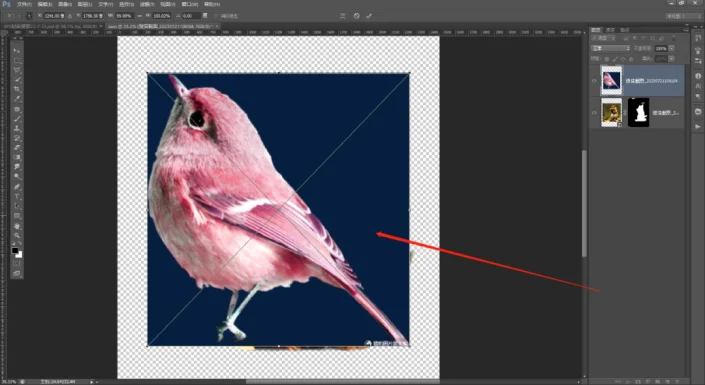Click the X position input field
Image resolution: width=705 pixels, height=385 pixels.
pyautogui.click(x=54, y=16)
